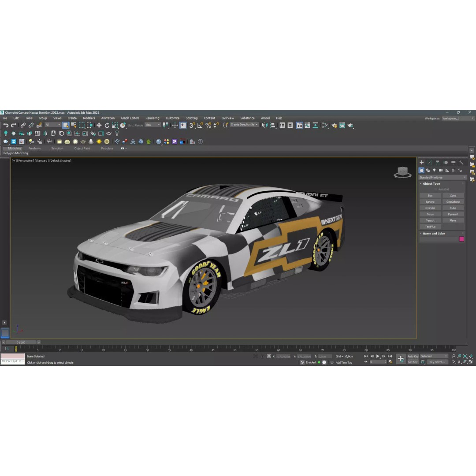Open the Rendering menu
Screen dimensions: 476x476
click(152, 118)
